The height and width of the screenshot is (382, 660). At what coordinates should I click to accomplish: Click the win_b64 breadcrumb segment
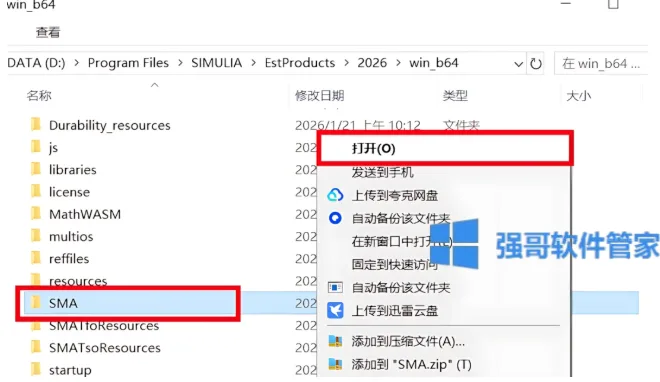click(434, 63)
